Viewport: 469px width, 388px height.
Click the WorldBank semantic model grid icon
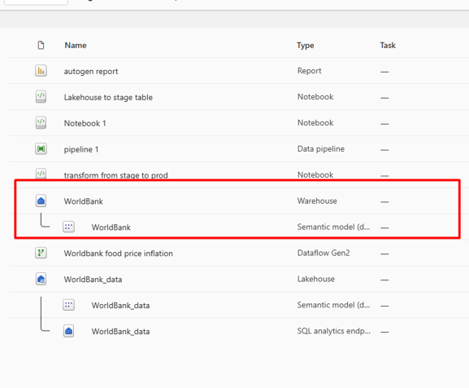click(69, 227)
